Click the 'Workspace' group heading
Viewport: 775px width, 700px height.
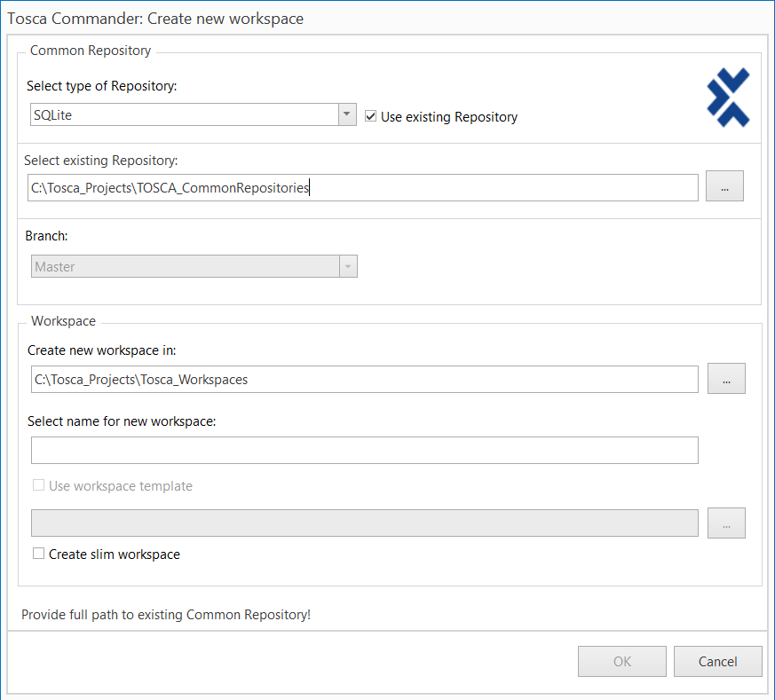[x=63, y=321]
